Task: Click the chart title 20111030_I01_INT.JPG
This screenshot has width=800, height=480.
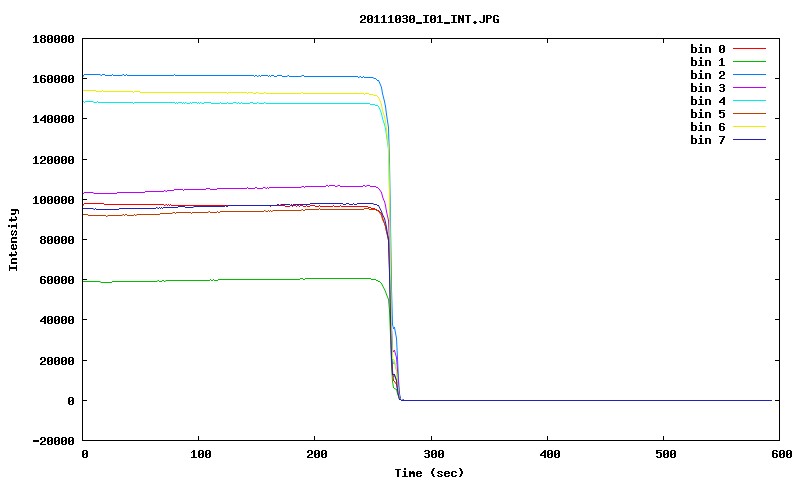Action: pos(429,19)
